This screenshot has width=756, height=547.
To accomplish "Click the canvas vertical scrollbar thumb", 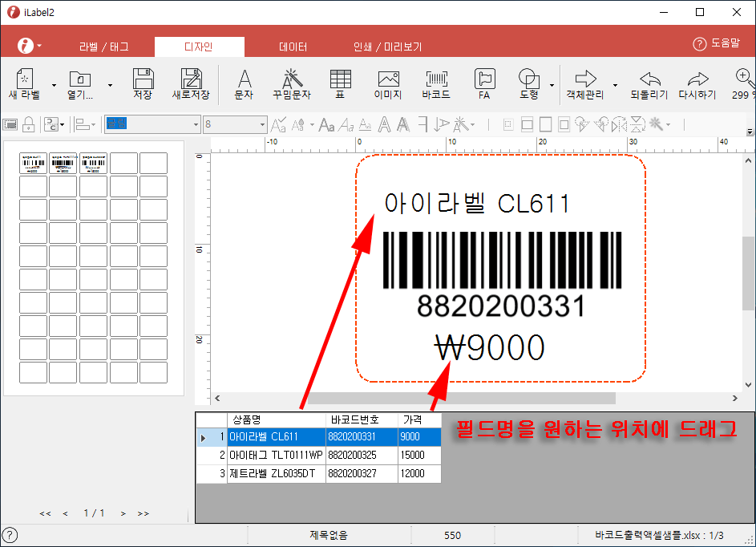I will [748, 273].
